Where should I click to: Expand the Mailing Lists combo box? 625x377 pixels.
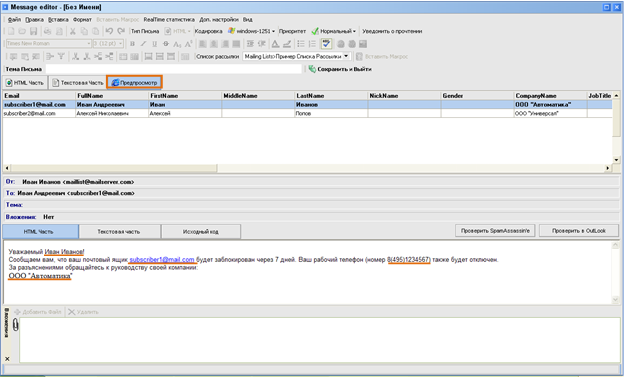click(x=346, y=56)
